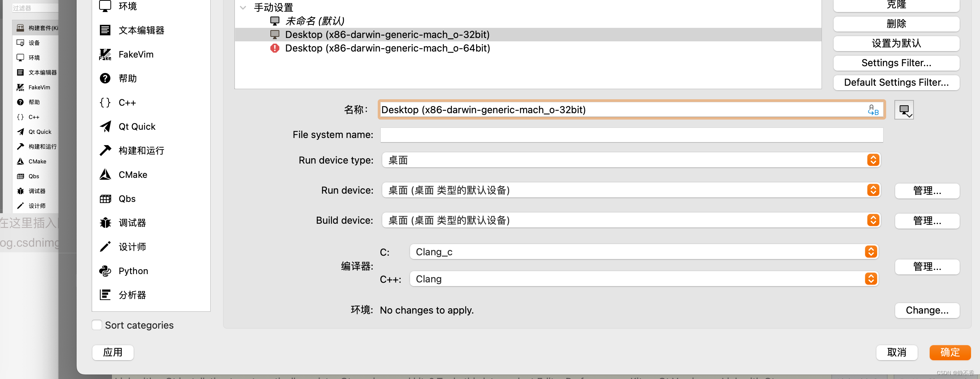The width and height of the screenshot is (980, 379).
Task: Click the translation icon in the name field
Action: tap(873, 110)
